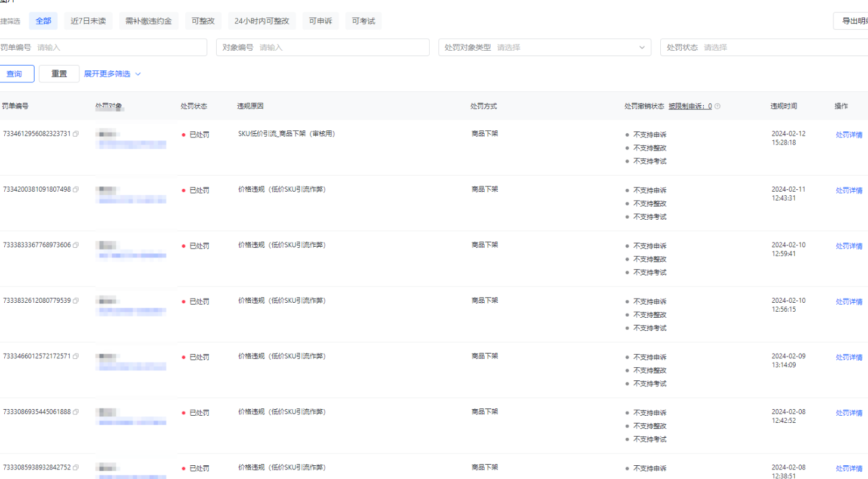Expand more filters via 展开更多筛选
This screenshot has height=479, width=868.
[112, 74]
